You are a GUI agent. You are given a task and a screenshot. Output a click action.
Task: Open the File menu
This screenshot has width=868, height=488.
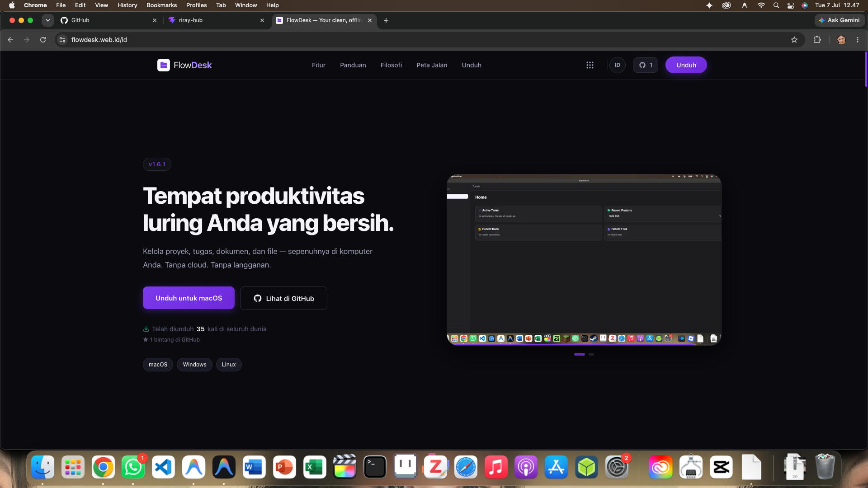61,5
